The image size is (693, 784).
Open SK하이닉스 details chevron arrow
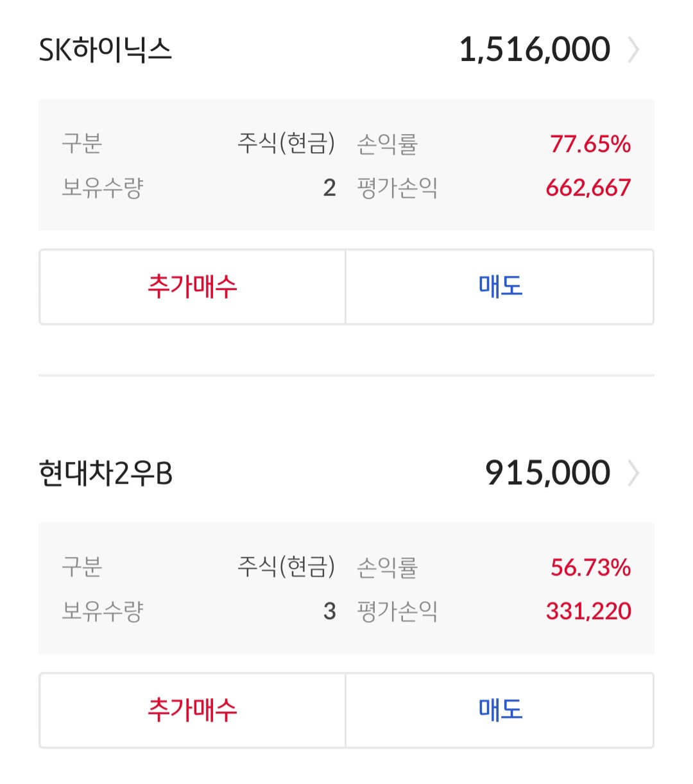[x=633, y=50]
